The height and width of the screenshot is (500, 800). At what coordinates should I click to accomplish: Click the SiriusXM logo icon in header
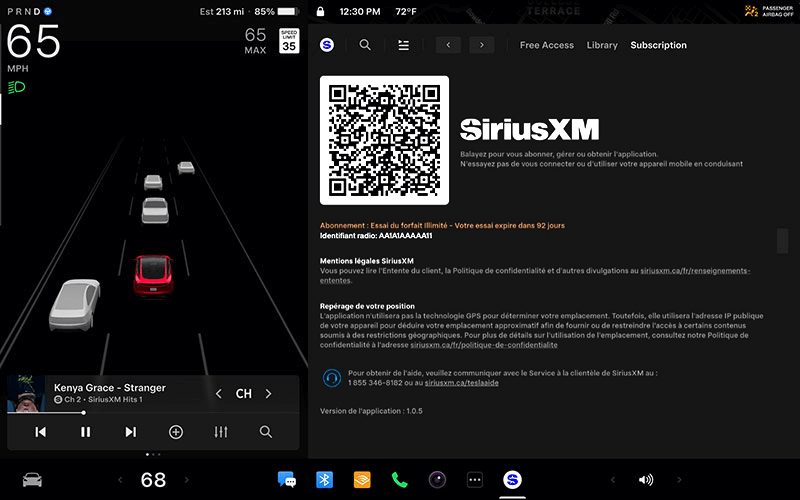(327, 45)
